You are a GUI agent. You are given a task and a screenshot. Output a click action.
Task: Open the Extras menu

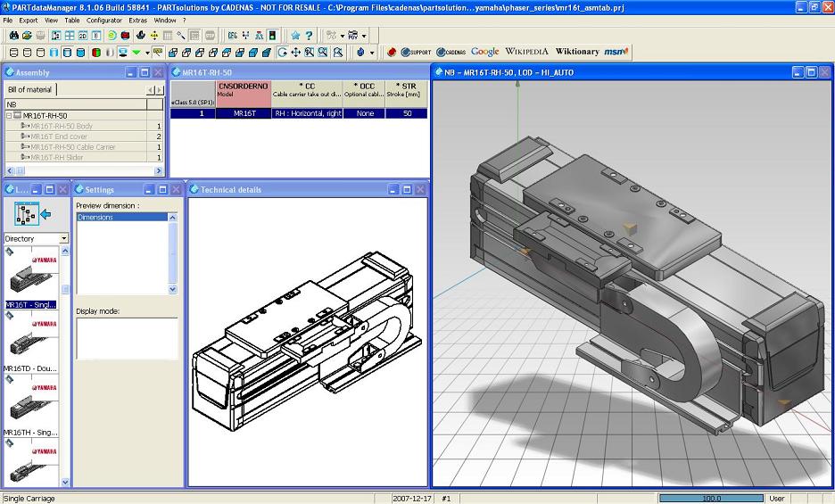138,21
